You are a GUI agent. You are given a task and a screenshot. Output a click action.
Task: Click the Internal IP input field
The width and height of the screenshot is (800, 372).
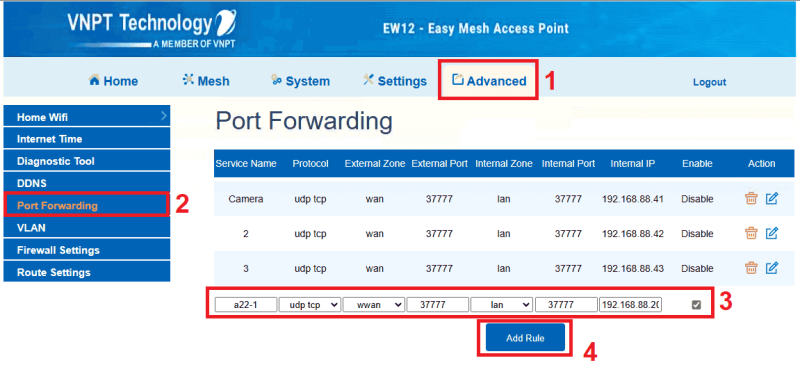tap(631, 305)
